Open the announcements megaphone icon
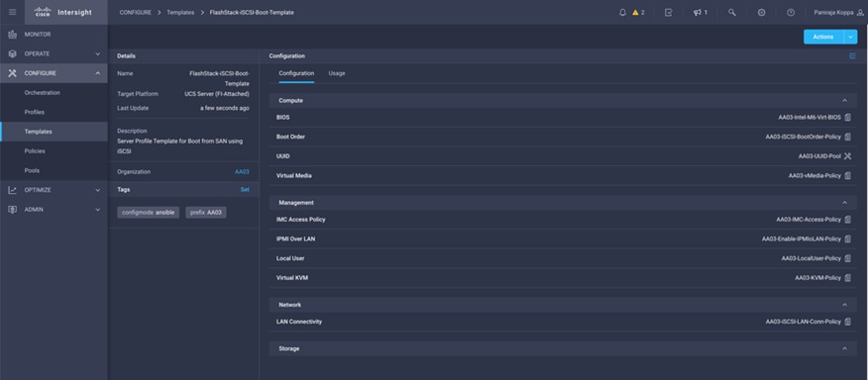The image size is (868, 380). (x=697, y=12)
